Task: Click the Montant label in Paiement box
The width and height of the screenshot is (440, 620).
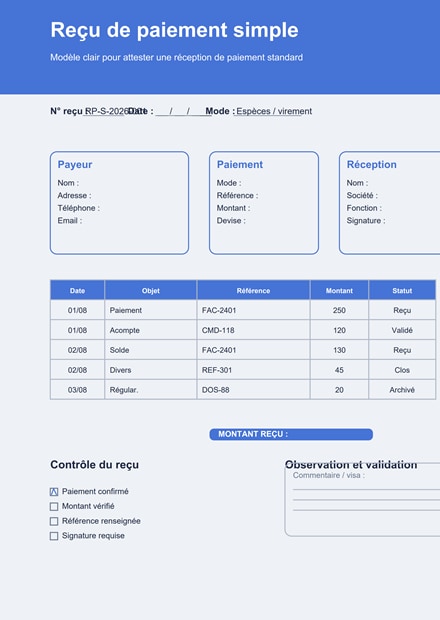Action: click(x=233, y=208)
